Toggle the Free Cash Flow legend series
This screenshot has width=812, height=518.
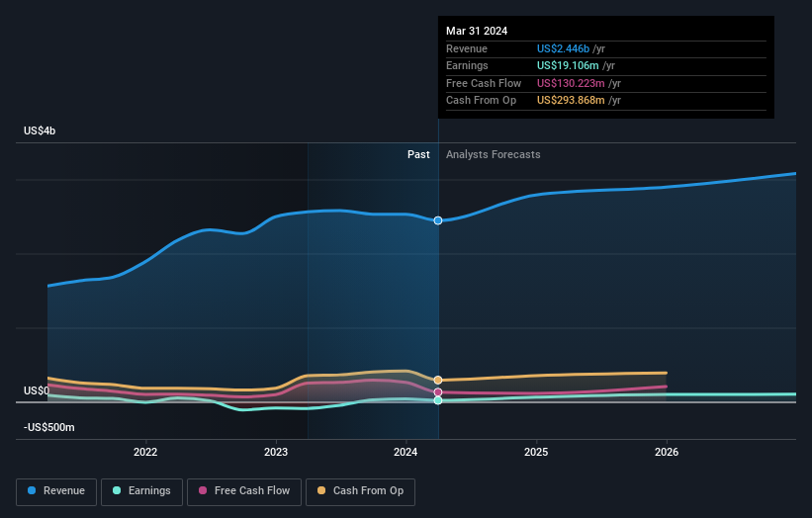point(244,491)
